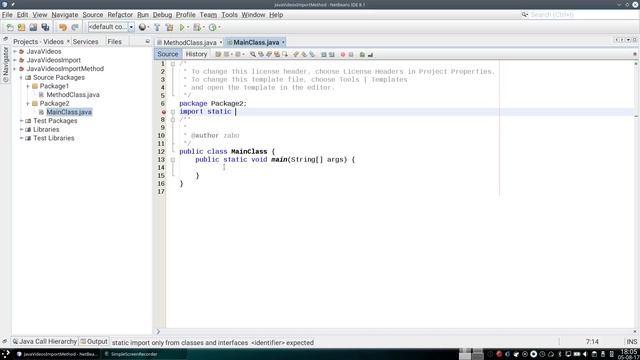640x360 pixels.
Task: Click the Previous Bookmark editor icon
Action: point(296,54)
